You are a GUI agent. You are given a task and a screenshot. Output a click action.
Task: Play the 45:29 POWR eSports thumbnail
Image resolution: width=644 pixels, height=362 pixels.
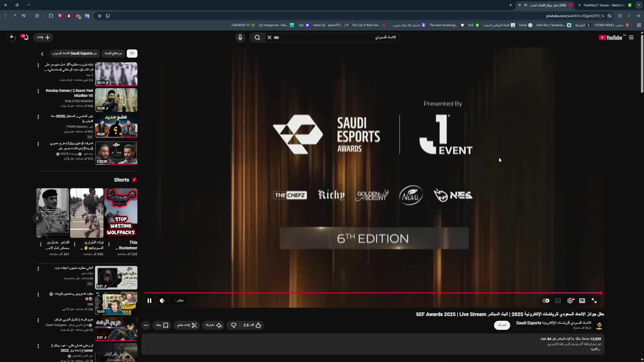coord(116,126)
